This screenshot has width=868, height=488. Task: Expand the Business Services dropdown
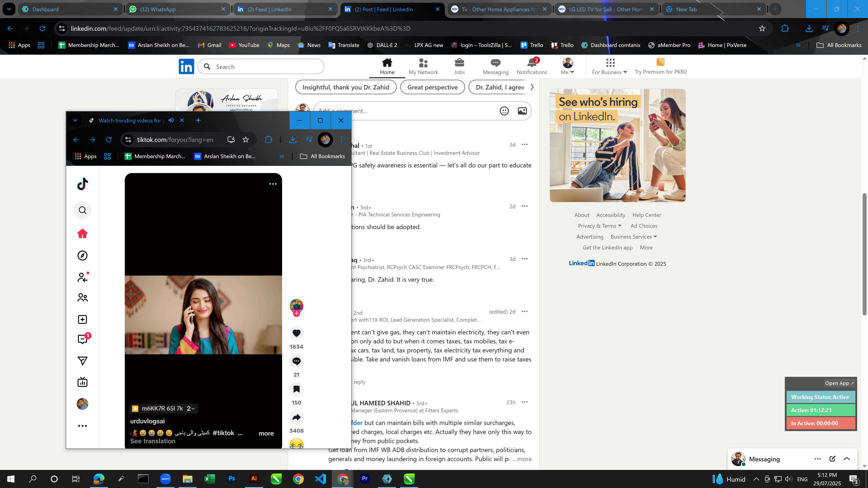(634, 237)
